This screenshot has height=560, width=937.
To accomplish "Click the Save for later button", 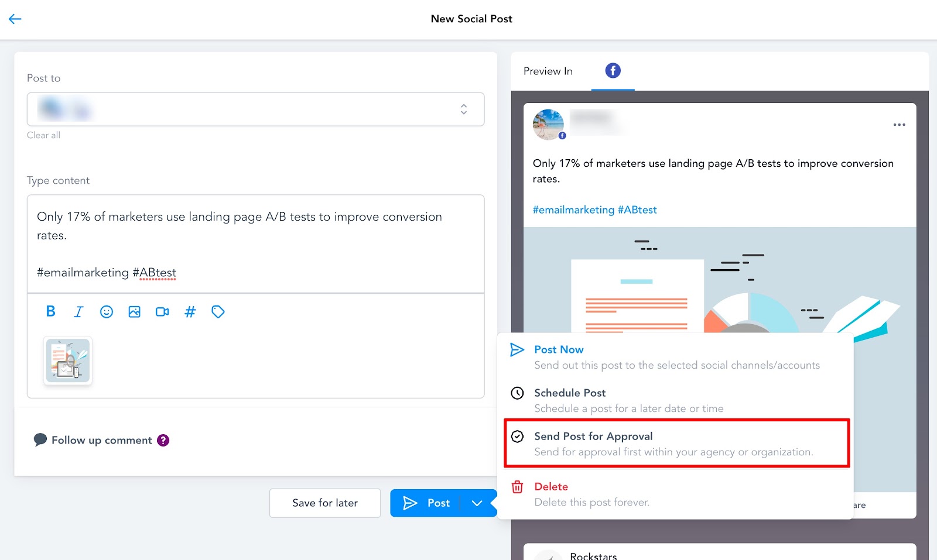I will pos(325,503).
